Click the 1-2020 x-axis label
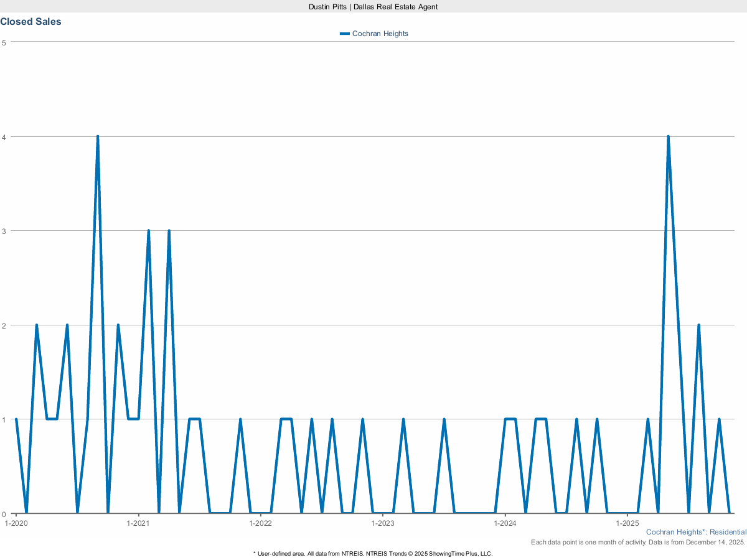This screenshot has height=560, width=747. coord(16,523)
